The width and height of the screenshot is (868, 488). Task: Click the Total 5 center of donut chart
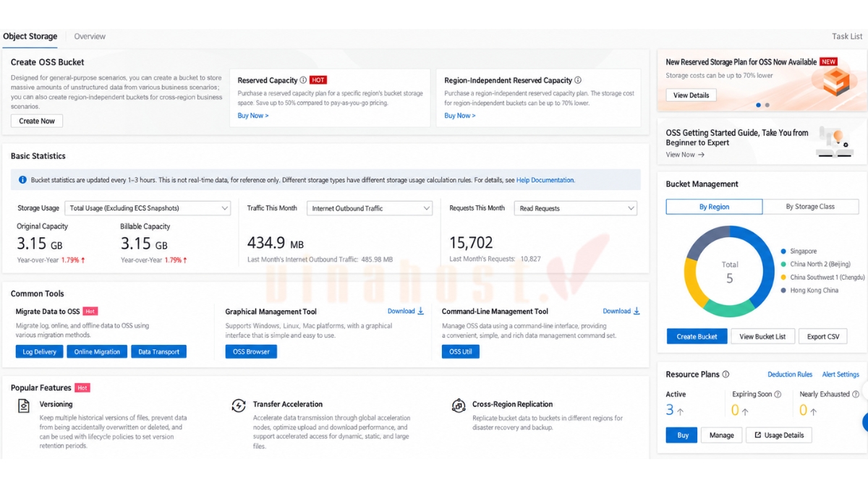[729, 272]
